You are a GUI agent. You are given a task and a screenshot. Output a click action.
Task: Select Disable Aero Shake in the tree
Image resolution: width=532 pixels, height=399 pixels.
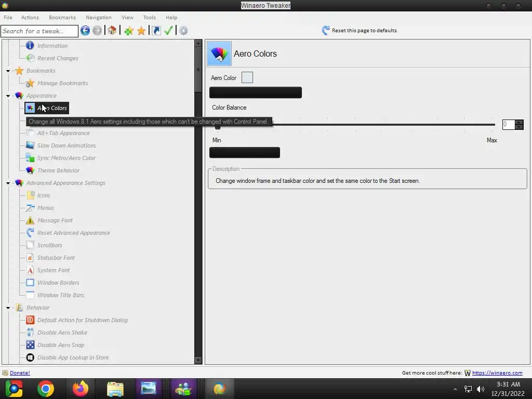point(62,332)
